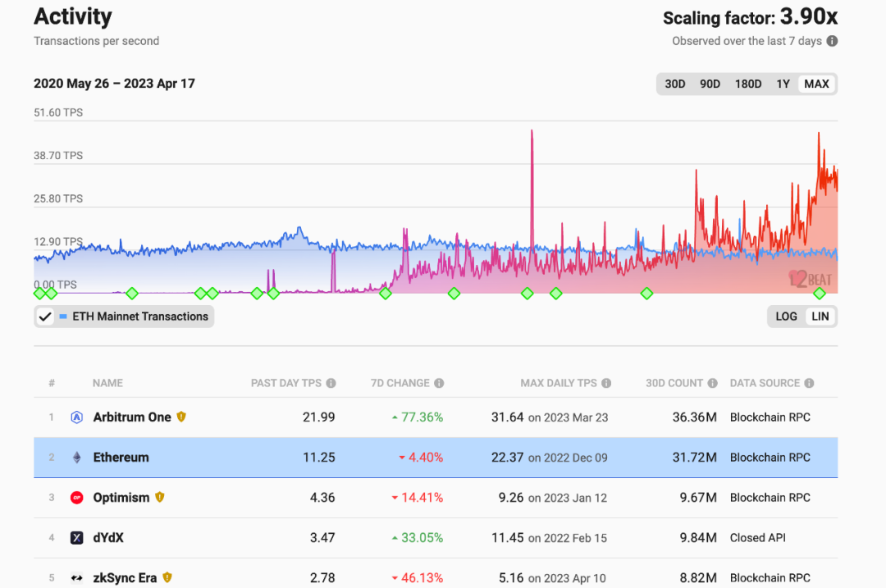Click info icon next to Max Daily TPS
The image size is (886, 588).
coord(606,383)
